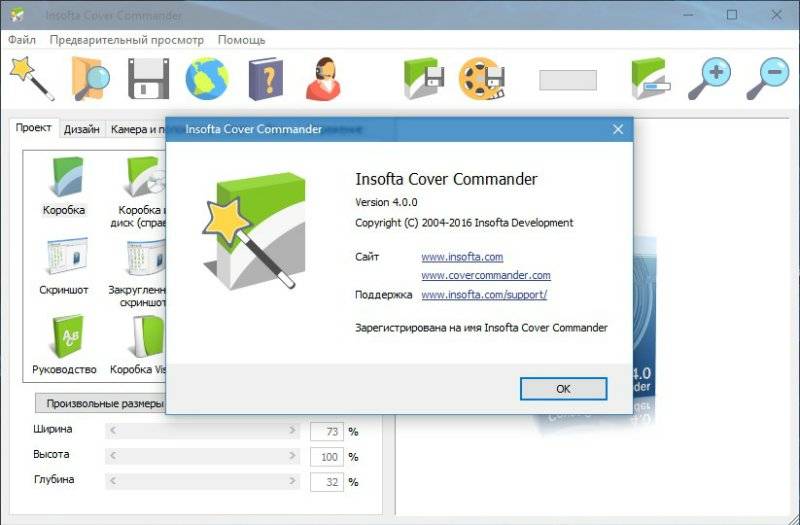Click the large Cover Commander logo in dialog
Screen dimensions: 800x525
[x=255, y=231]
